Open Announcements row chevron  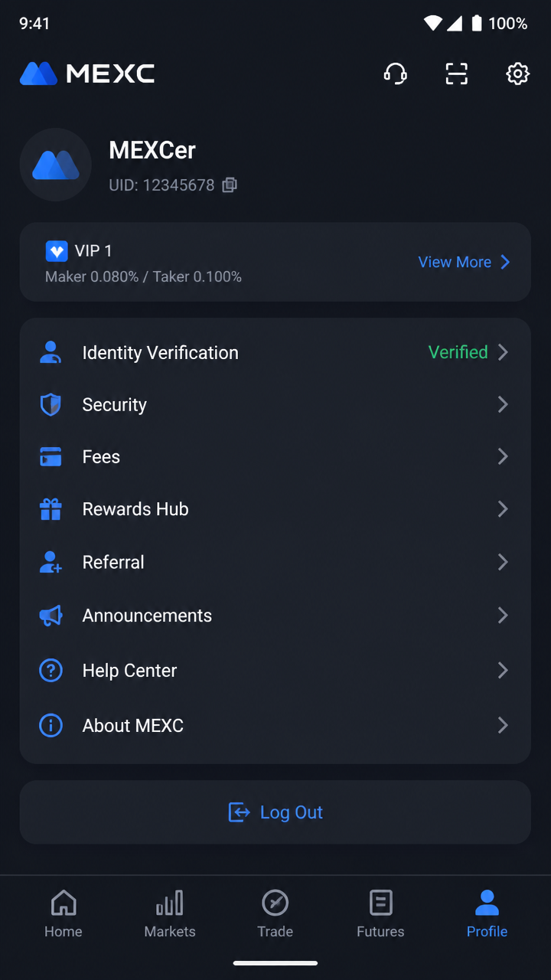503,615
